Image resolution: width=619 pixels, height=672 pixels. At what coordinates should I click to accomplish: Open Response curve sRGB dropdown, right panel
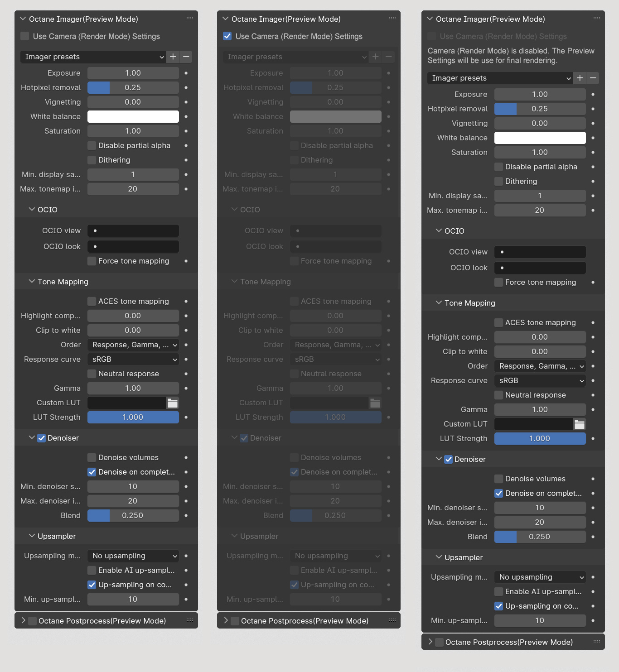(x=540, y=380)
